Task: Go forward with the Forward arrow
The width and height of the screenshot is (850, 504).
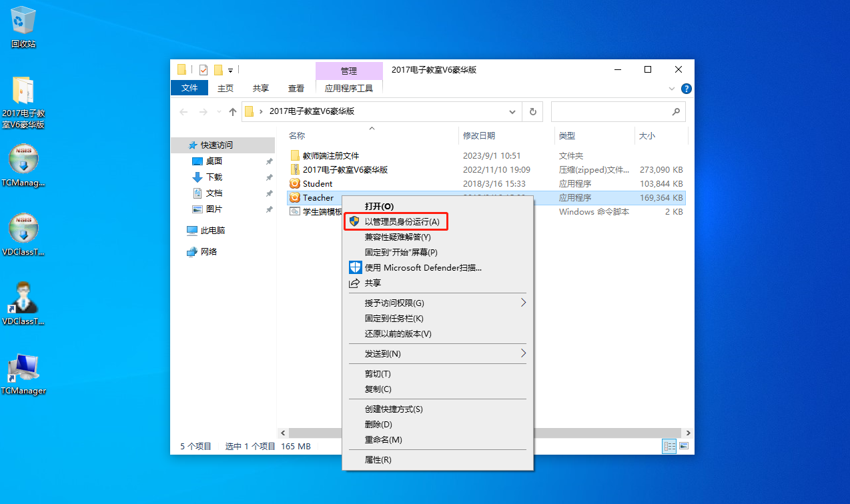Action: (203, 112)
